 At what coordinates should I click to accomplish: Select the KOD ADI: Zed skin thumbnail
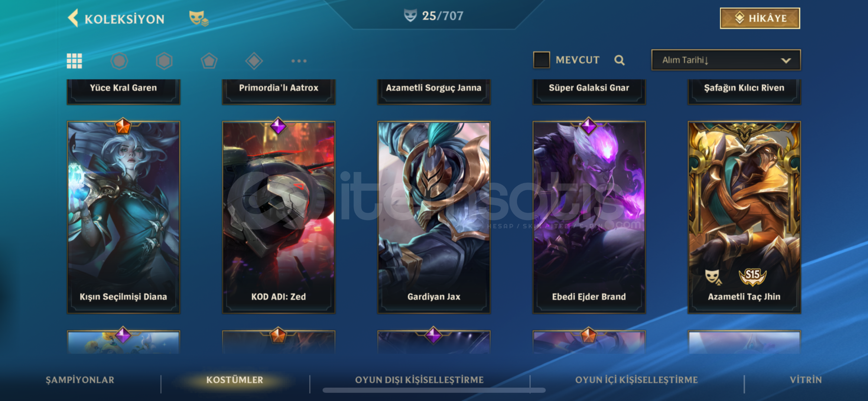coord(279,217)
